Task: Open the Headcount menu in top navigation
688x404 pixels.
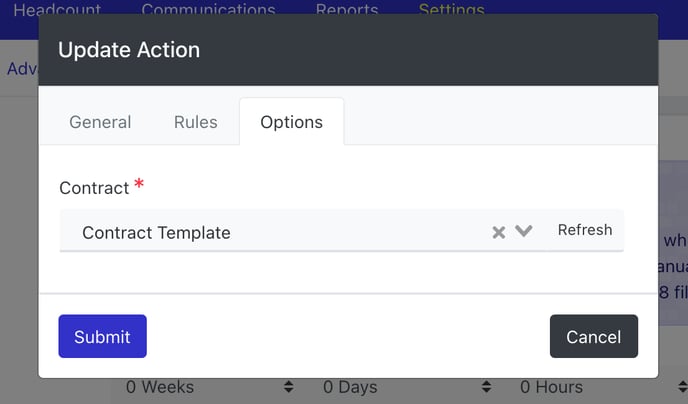Action: pyautogui.click(x=57, y=10)
